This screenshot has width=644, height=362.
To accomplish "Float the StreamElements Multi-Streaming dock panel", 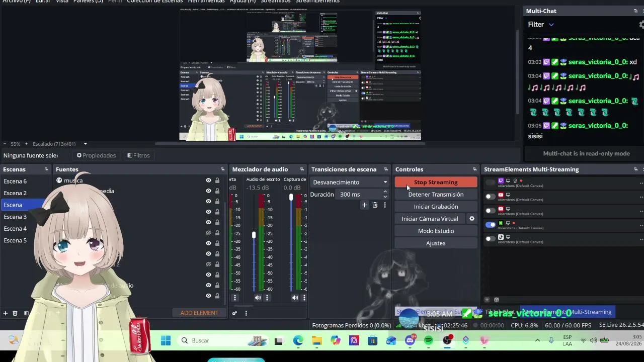I will click(635, 169).
